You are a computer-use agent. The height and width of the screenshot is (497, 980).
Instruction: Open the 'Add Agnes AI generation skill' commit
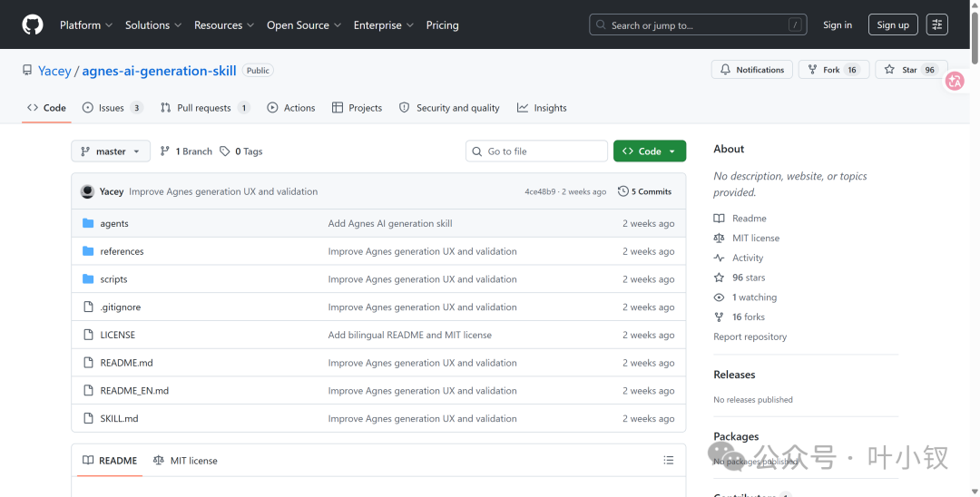[390, 223]
